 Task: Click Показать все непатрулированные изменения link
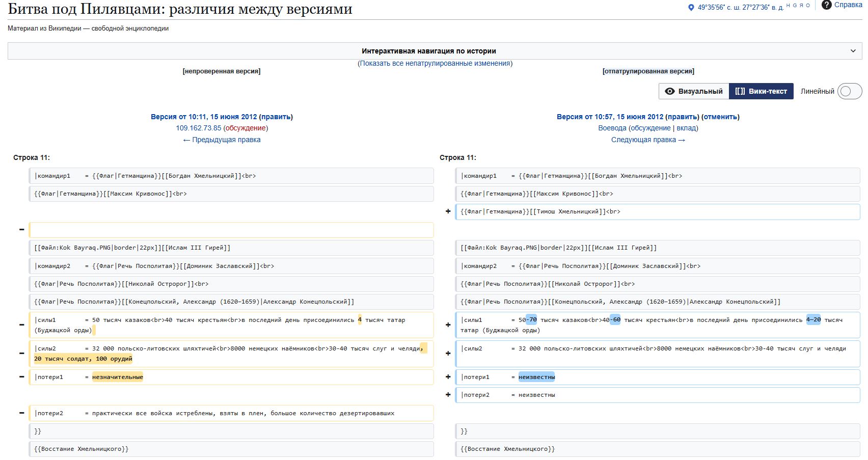pyautogui.click(x=435, y=63)
